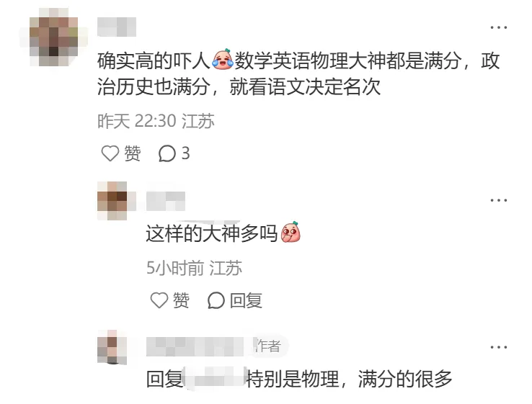Open the 3 replies bubble icon

coord(167,153)
